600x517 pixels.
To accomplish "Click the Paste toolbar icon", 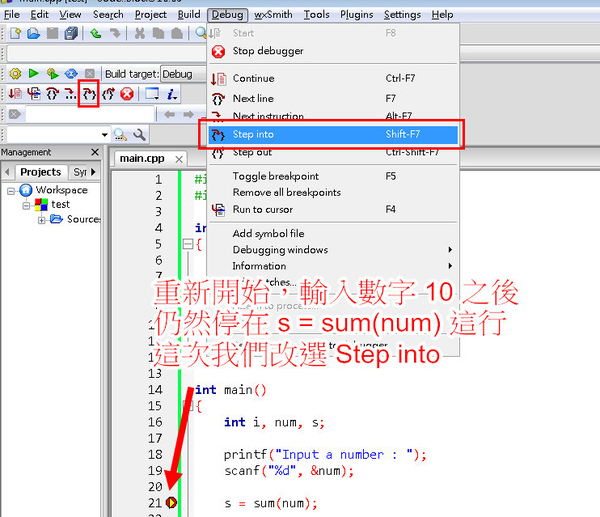I will 177,34.
